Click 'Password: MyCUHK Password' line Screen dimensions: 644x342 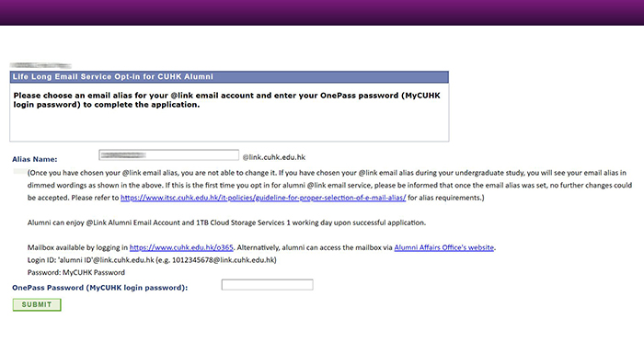(76, 273)
